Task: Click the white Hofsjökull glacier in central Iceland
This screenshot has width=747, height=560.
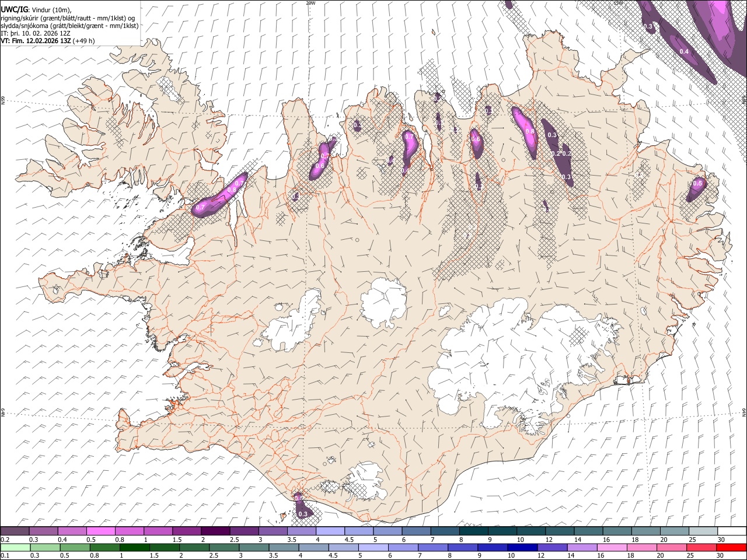Action: pos(383,302)
